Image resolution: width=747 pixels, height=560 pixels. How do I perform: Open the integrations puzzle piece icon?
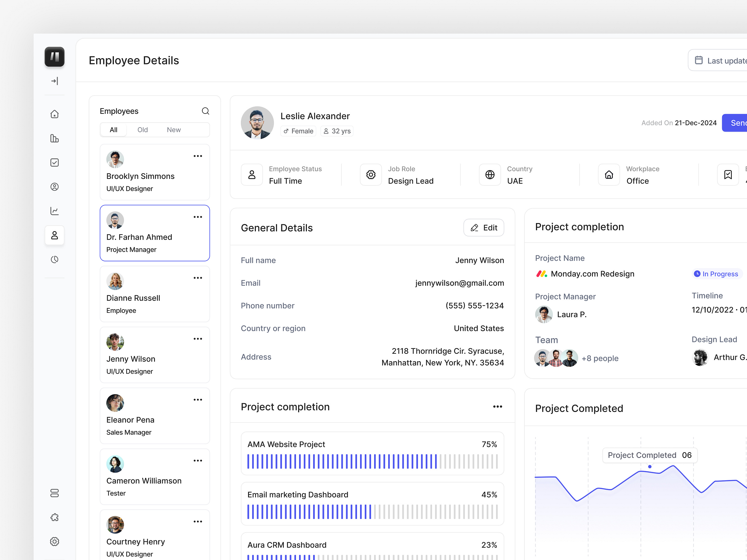(x=54, y=517)
